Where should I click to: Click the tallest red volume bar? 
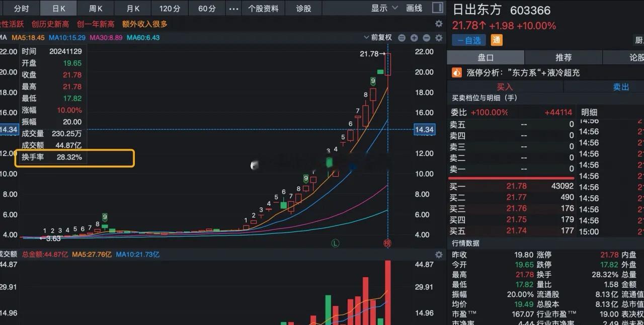pyautogui.click(x=388, y=292)
